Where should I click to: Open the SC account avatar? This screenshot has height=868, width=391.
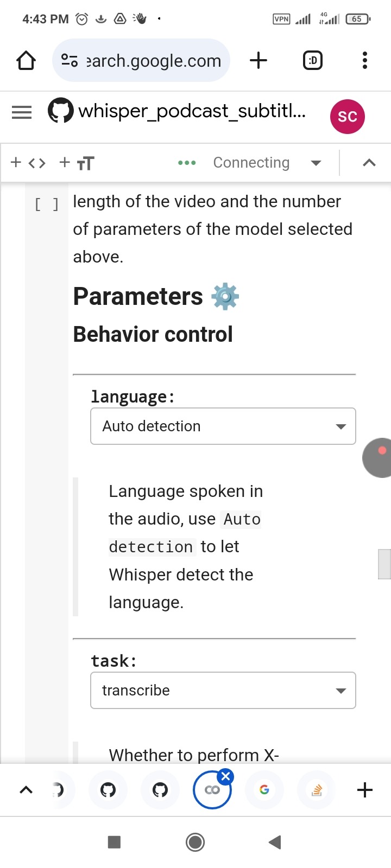coord(347,116)
